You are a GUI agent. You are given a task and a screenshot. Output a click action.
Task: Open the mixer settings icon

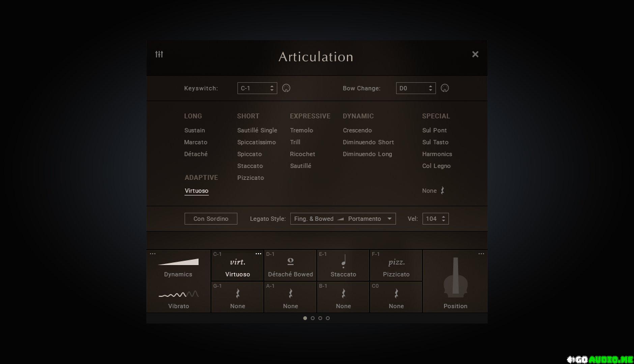pyautogui.click(x=159, y=54)
